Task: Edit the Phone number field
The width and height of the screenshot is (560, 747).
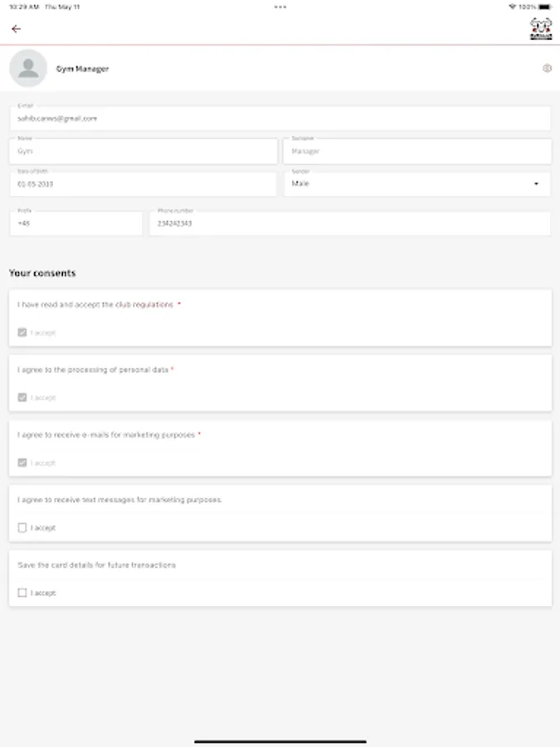Action: [349, 223]
